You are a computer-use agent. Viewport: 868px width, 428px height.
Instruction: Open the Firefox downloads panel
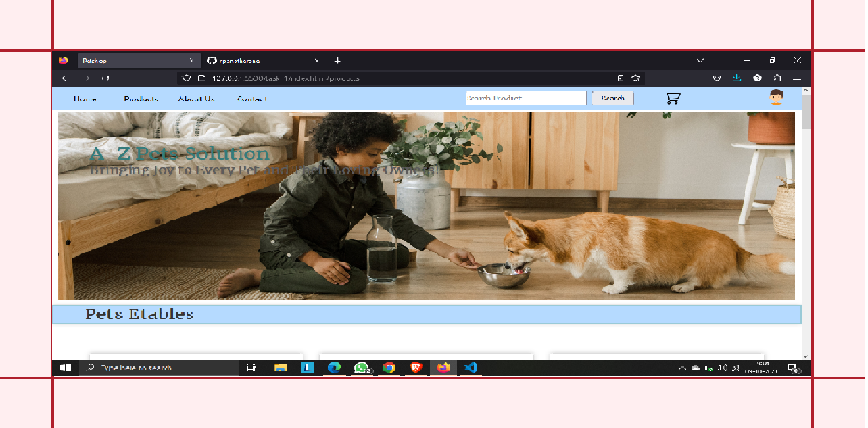737,78
